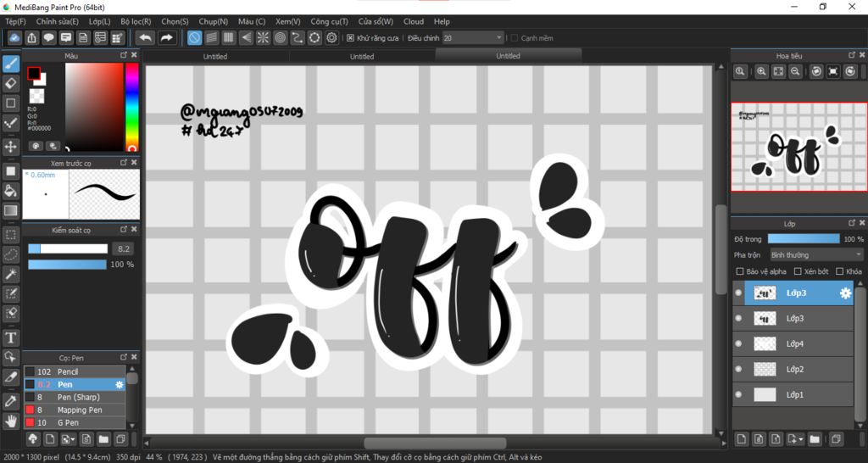Turn snap off with the blue circle icon
This screenshot has height=463, width=868.
(194, 37)
